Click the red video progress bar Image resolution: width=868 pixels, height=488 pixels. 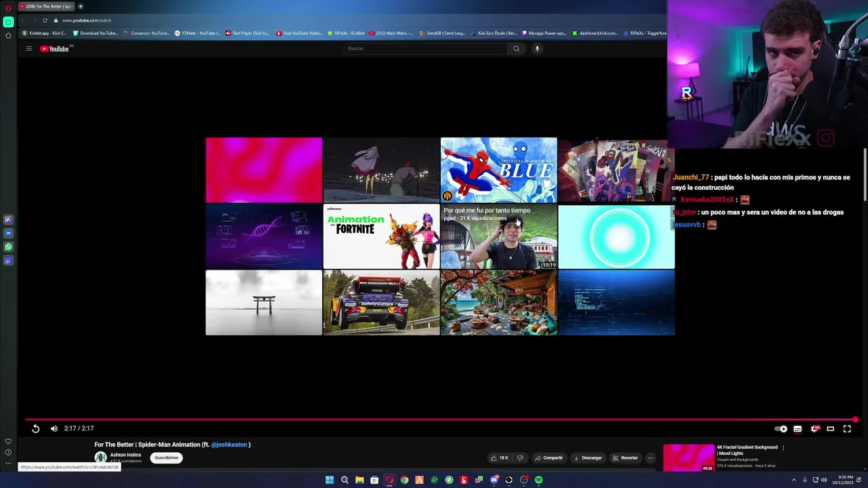(x=441, y=420)
